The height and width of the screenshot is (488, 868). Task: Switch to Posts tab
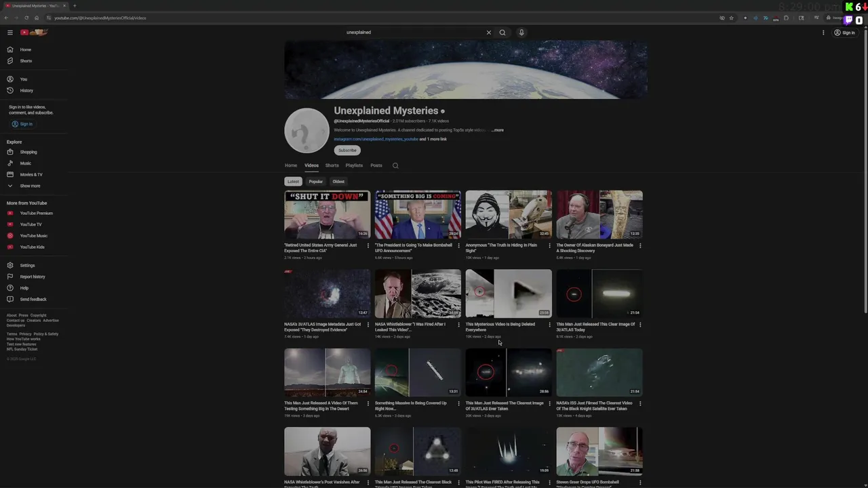click(x=376, y=165)
